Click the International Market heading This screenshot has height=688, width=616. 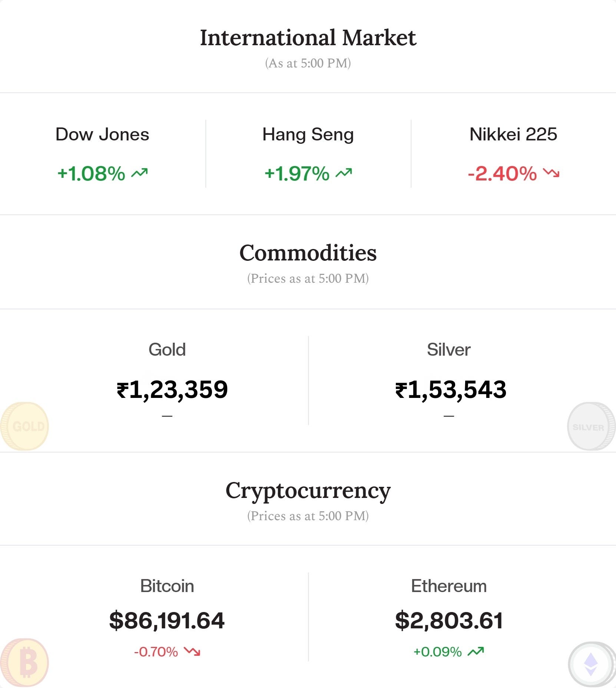[308, 38]
